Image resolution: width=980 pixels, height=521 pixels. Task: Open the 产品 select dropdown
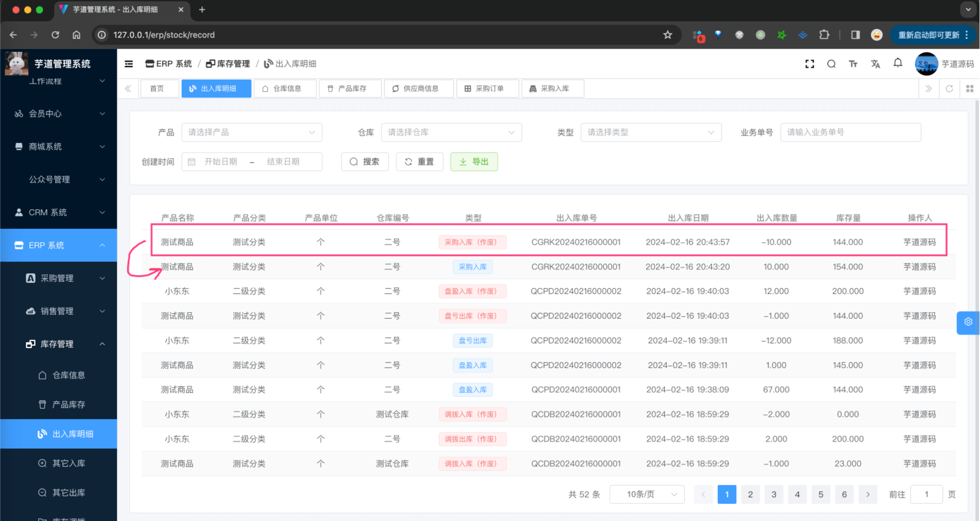point(251,132)
